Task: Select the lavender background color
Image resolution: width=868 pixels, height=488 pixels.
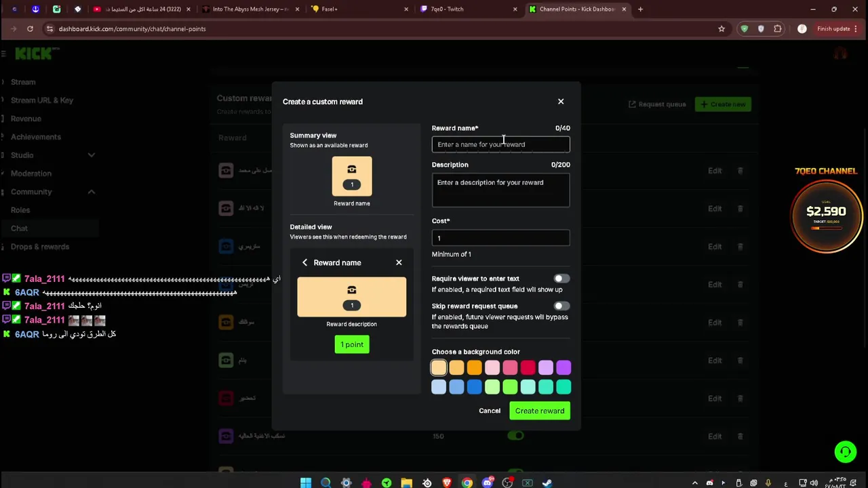Action: tap(546, 367)
